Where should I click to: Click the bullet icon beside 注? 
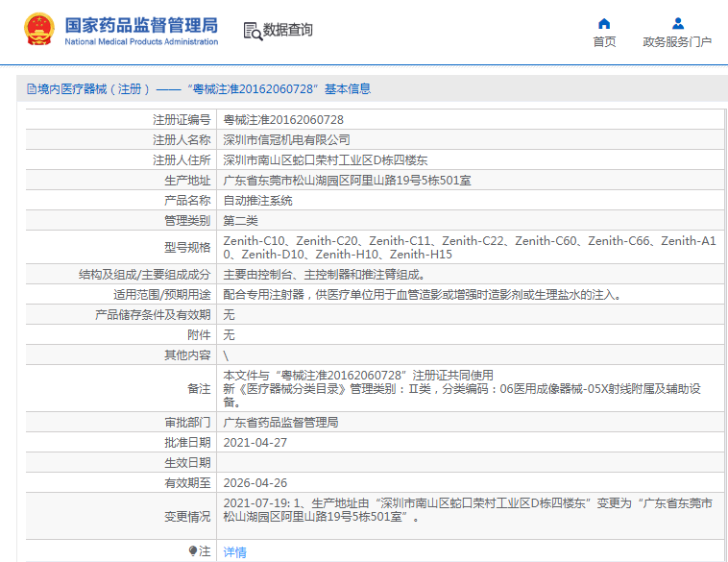click(x=193, y=550)
